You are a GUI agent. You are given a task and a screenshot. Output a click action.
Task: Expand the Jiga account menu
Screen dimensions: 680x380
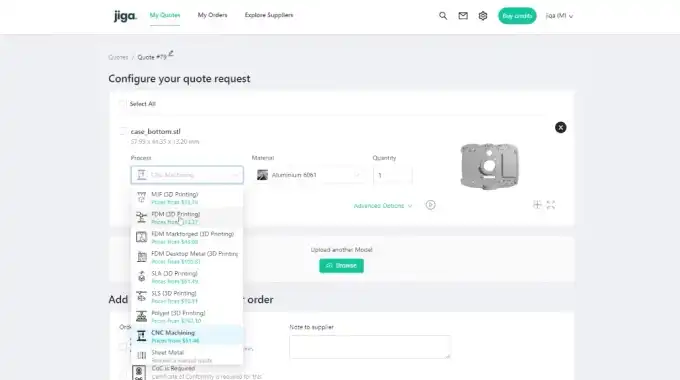[559, 16]
